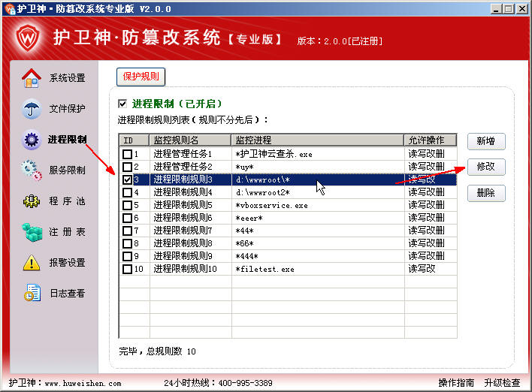Image resolution: width=532 pixels, height=392 pixels.
Task: Select the row 进程管理任务2
Action: pos(288,167)
